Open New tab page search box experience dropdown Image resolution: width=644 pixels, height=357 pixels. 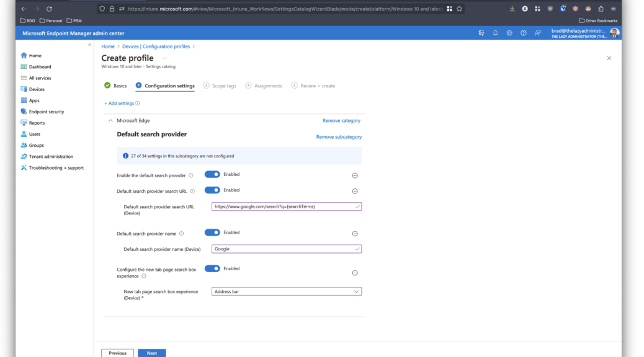click(286, 291)
